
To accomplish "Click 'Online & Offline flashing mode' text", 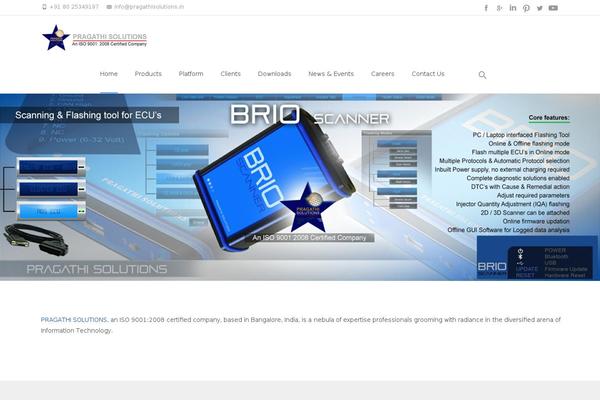I will click(529, 144).
